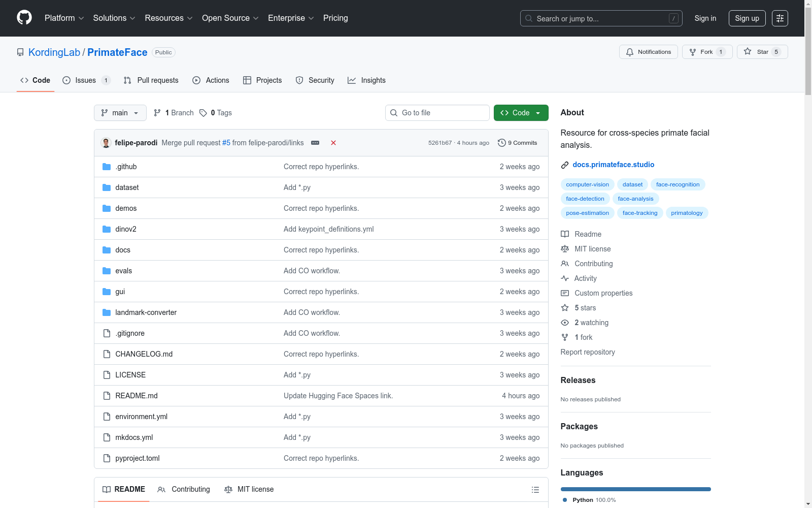Click the felipe-parodi avatar image
The height and width of the screenshot is (508, 812).
(106, 143)
